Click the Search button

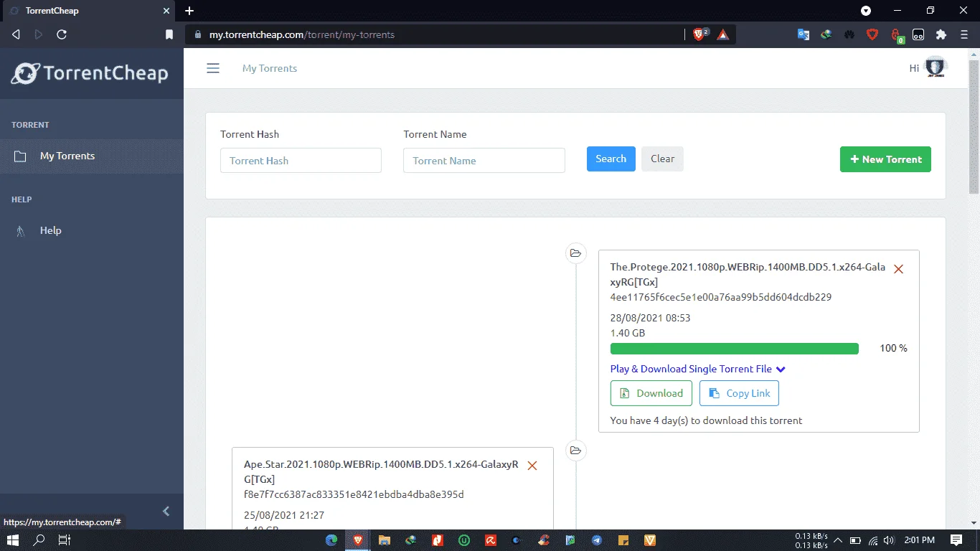[x=611, y=159]
